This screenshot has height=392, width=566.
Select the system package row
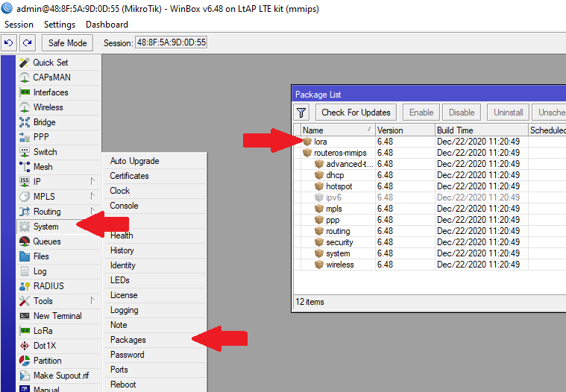430,253
